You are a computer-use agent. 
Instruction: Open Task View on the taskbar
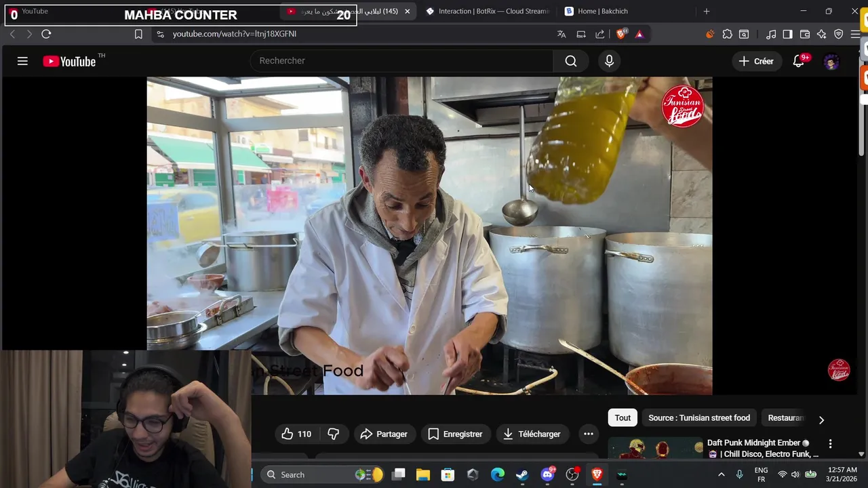click(399, 474)
